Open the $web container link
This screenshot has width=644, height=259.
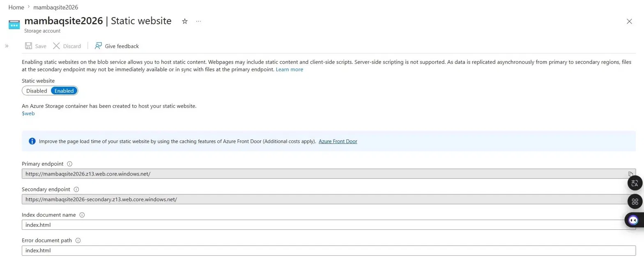tap(28, 113)
